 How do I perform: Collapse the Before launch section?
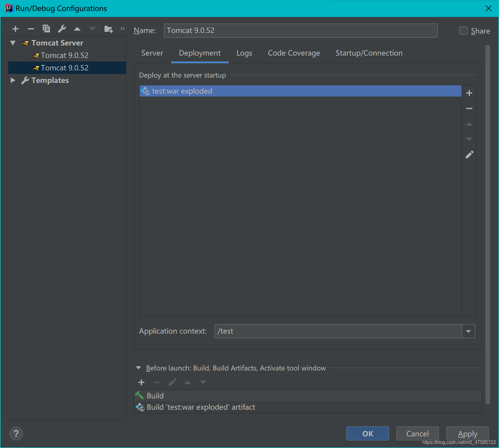pyautogui.click(x=138, y=368)
